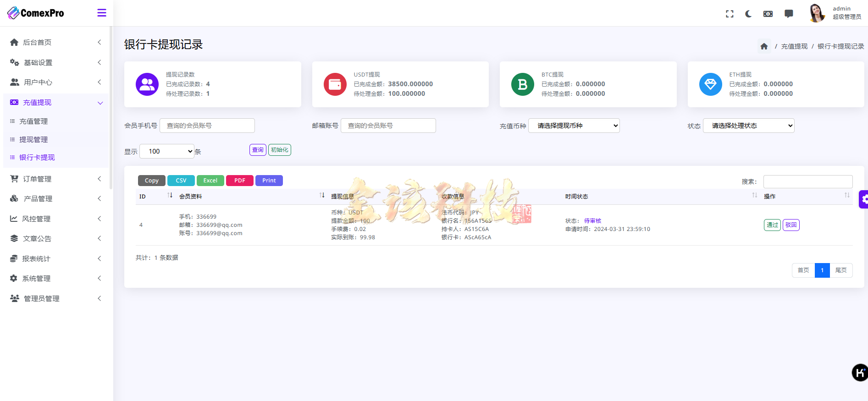The width and height of the screenshot is (868, 401).
Task: Click the 订单管理 cart icon
Action: point(14,179)
